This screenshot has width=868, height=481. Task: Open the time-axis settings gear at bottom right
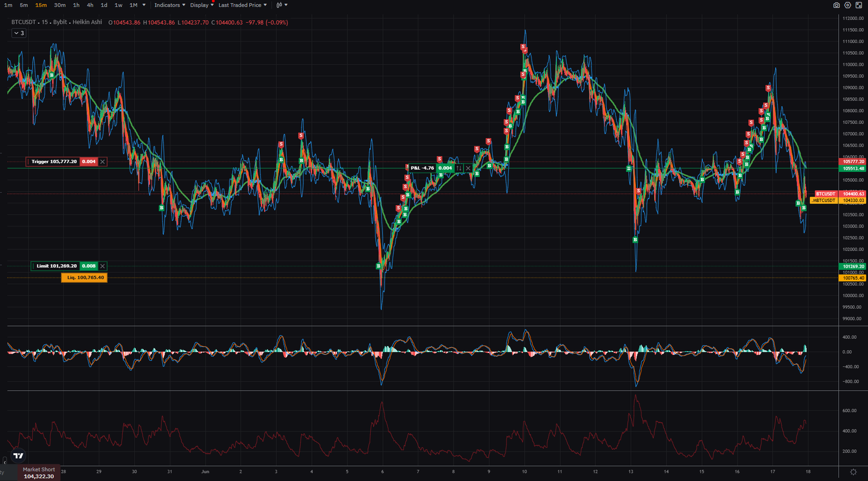[x=853, y=472]
